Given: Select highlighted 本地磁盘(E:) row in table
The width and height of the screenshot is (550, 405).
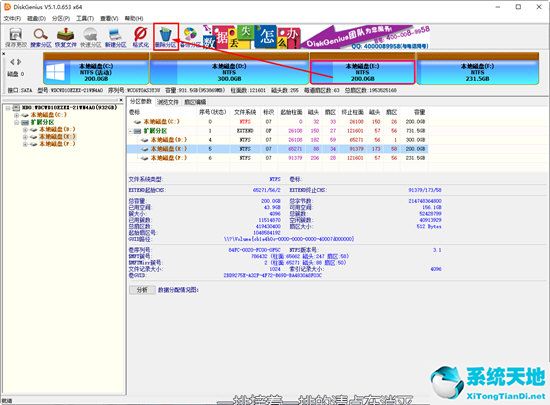Looking at the screenshot, I should click(277, 149).
